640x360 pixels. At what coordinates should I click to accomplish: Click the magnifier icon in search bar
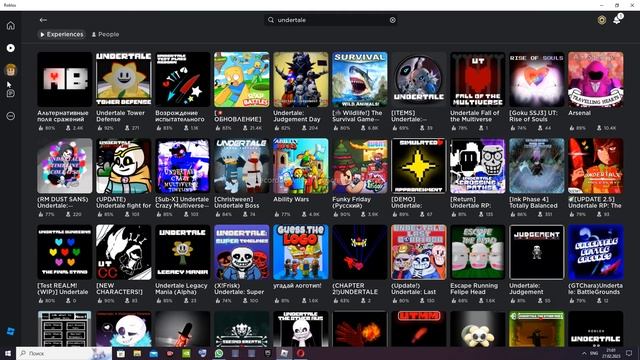[271, 20]
